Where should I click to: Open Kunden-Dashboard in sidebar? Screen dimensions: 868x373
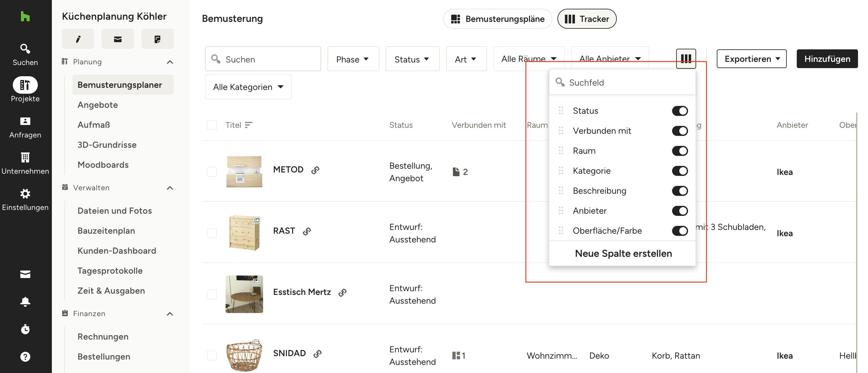117,251
